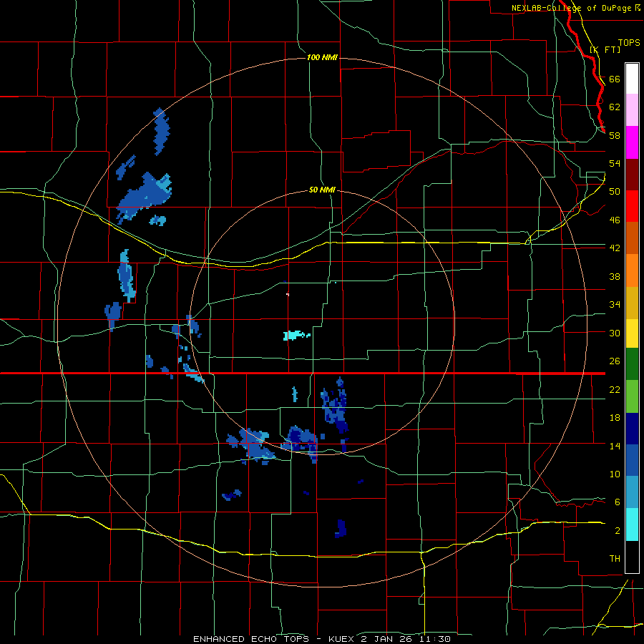Pick the light blue legend swatch
This screenshot has width=644, height=644.
pyautogui.click(x=632, y=492)
